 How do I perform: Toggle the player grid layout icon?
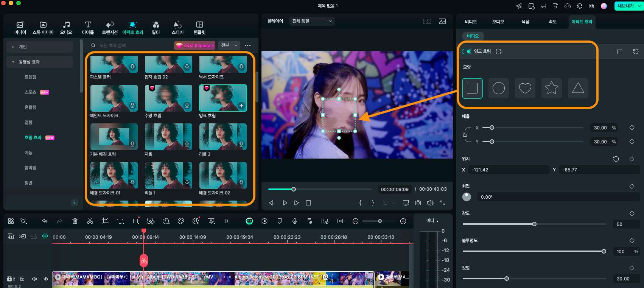click(427, 21)
